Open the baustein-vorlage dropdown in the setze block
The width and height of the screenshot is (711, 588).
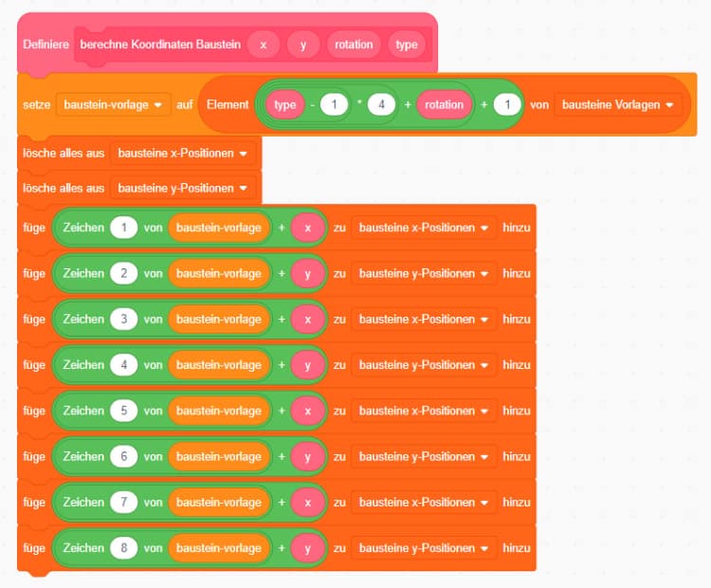tap(114, 105)
